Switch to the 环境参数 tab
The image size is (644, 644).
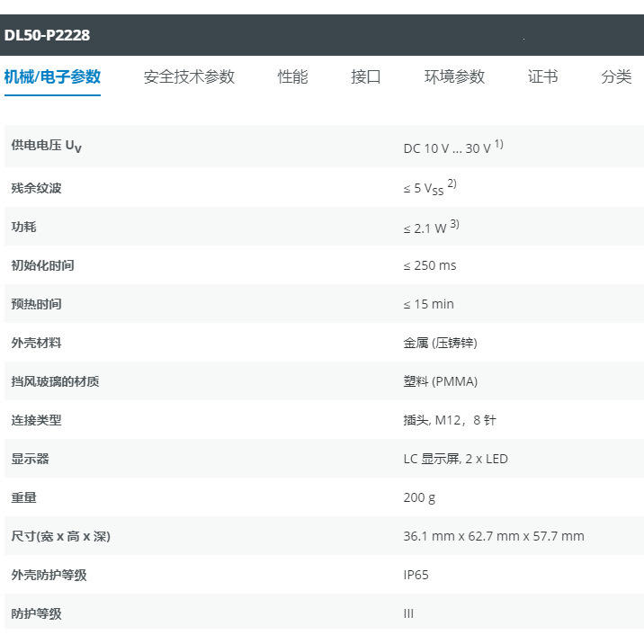454,76
